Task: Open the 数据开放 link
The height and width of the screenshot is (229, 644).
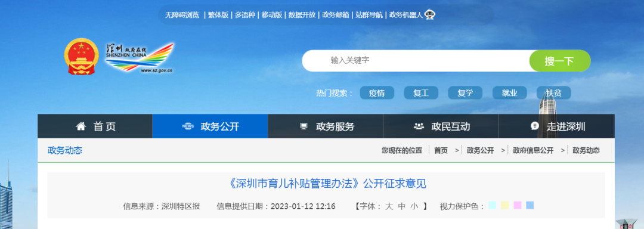Action: click(302, 15)
